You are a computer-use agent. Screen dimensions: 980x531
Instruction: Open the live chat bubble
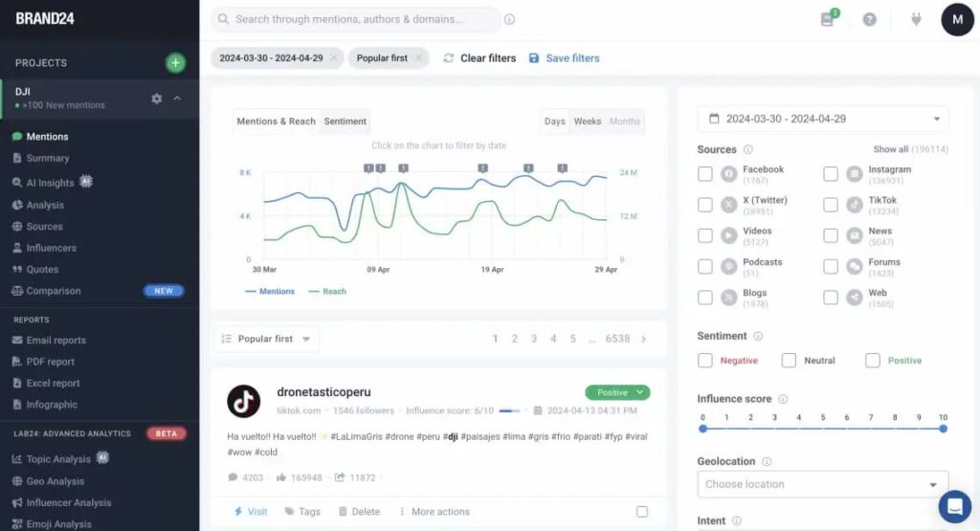(955, 507)
